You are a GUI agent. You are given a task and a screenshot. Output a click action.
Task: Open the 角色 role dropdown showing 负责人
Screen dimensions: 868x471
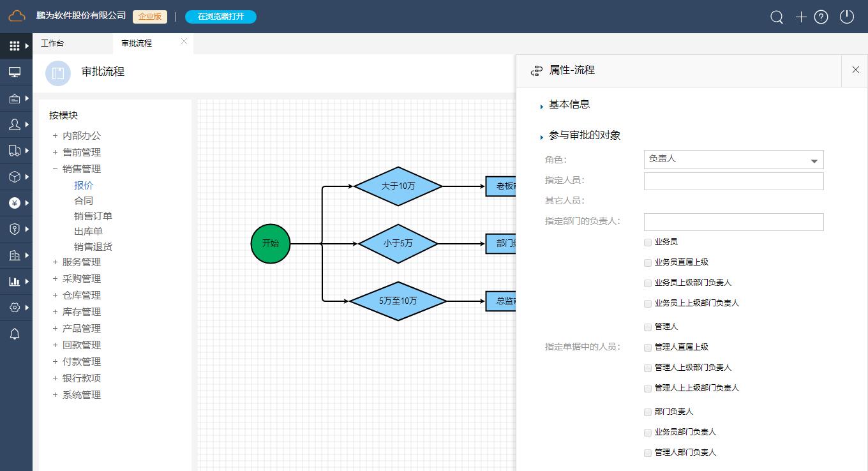[x=733, y=160]
